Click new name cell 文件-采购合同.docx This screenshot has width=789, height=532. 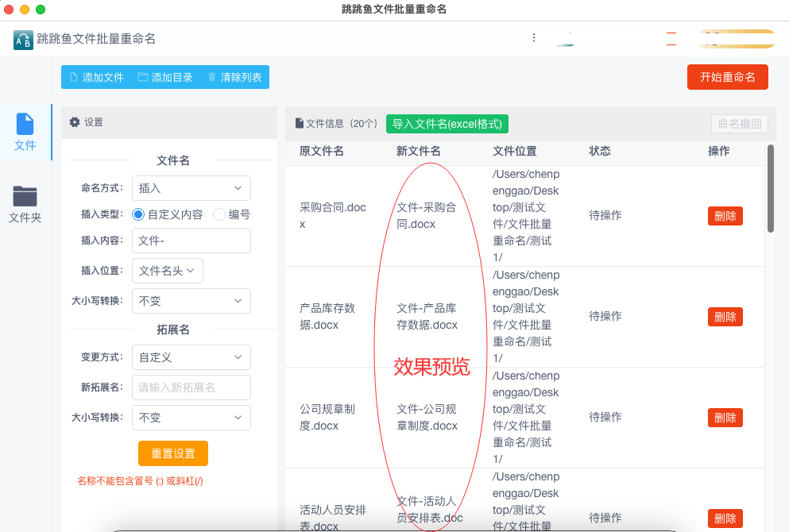(x=426, y=216)
